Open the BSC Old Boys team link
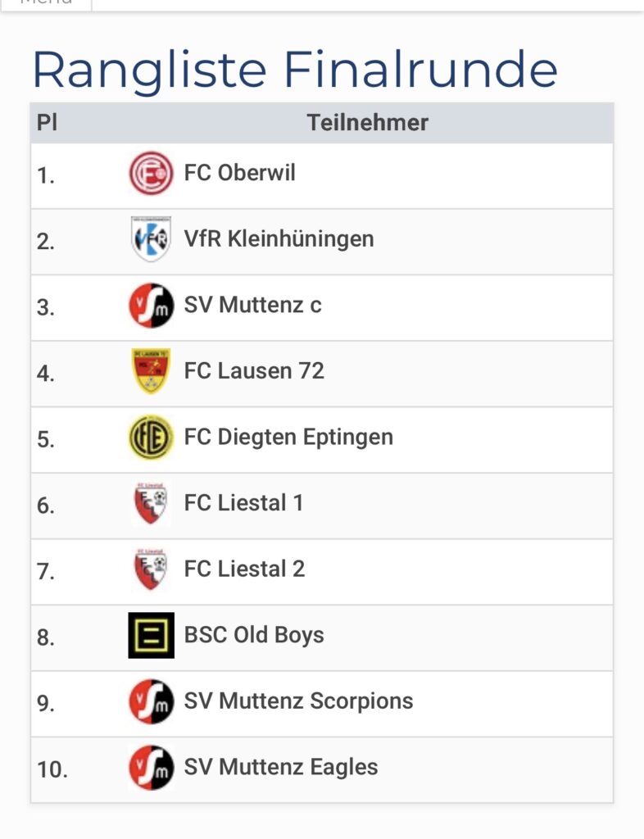The width and height of the screenshot is (644, 839). click(x=254, y=635)
